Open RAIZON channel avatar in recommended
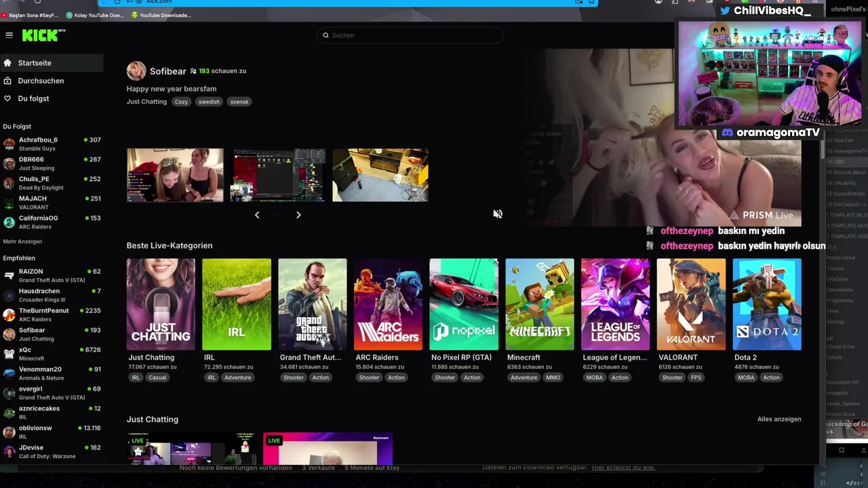868x488 pixels. click(x=9, y=275)
